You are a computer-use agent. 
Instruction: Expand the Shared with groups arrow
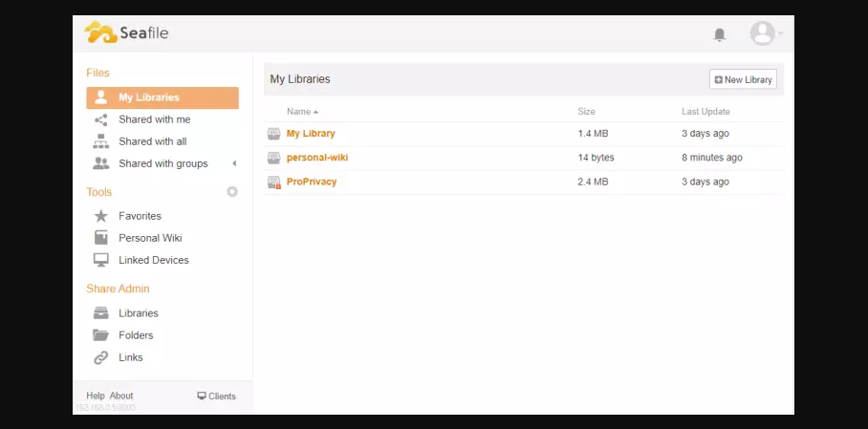(234, 163)
